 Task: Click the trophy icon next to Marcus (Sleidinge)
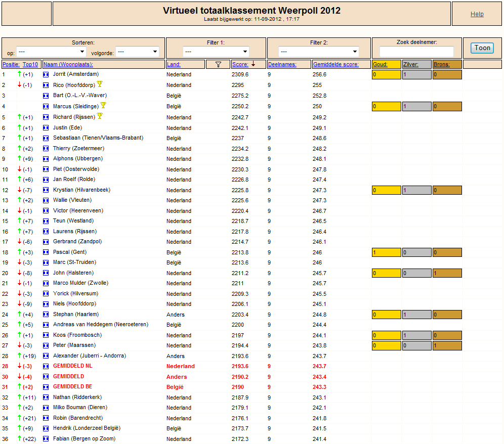click(x=103, y=105)
